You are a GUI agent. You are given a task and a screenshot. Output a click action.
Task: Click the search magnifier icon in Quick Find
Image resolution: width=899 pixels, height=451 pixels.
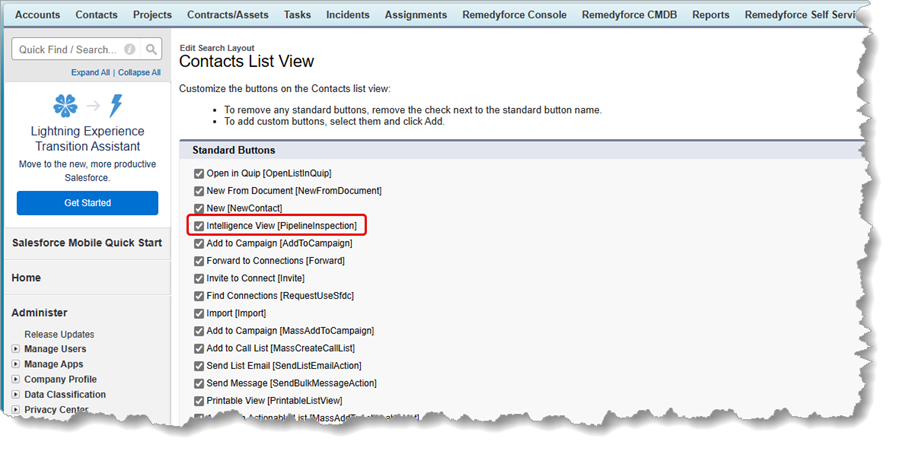pyautogui.click(x=151, y=49)
